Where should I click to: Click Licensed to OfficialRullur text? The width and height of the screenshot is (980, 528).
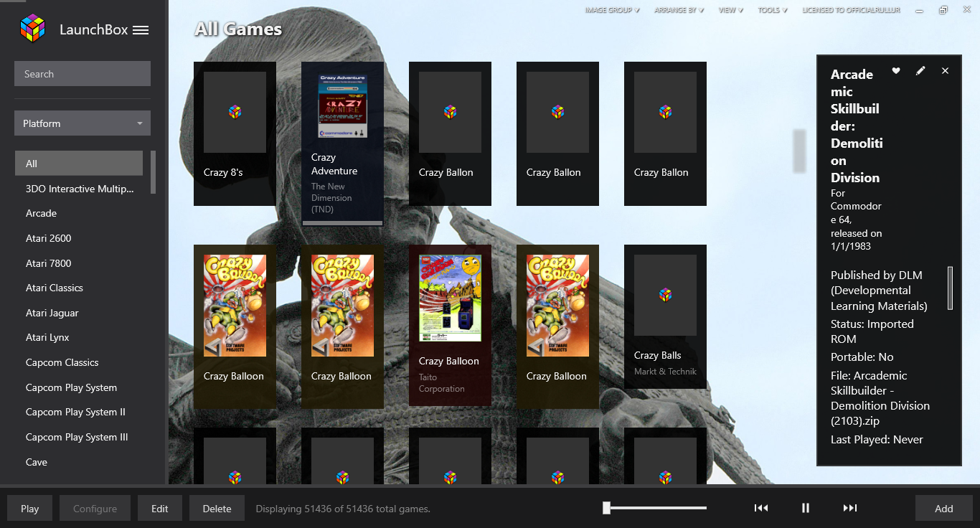851,10
